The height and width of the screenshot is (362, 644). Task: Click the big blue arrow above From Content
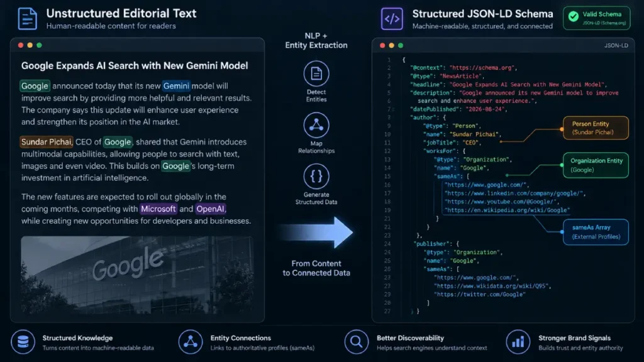tap(316, 233)
